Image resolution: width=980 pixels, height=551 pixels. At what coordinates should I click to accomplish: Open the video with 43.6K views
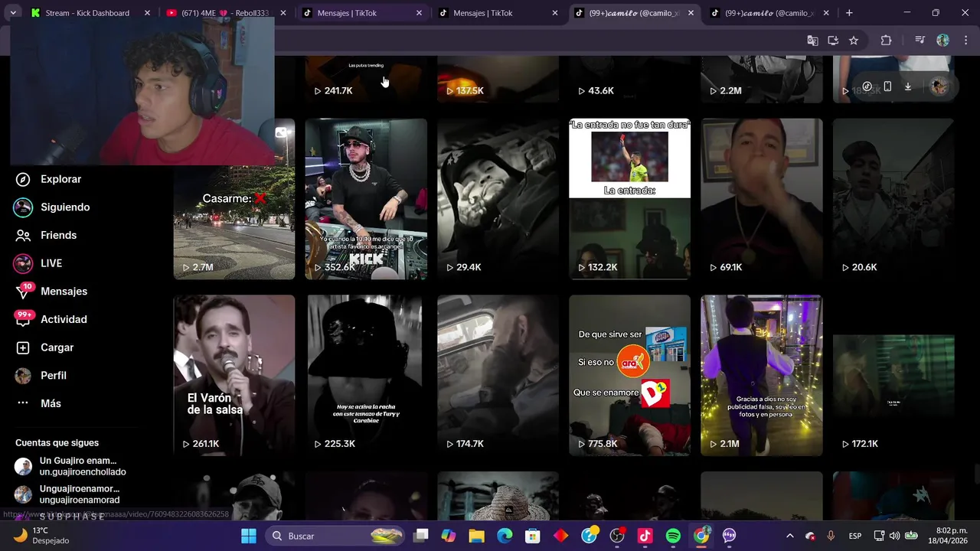click(x=629, y=79)
